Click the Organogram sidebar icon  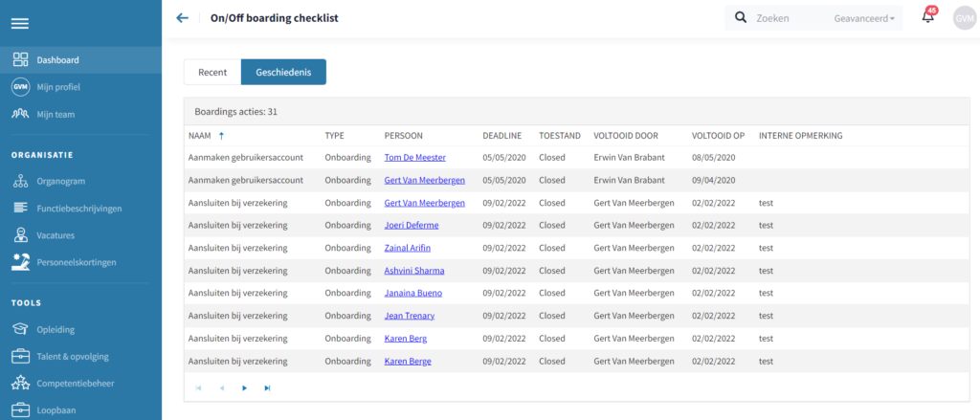tap(20, 181)
